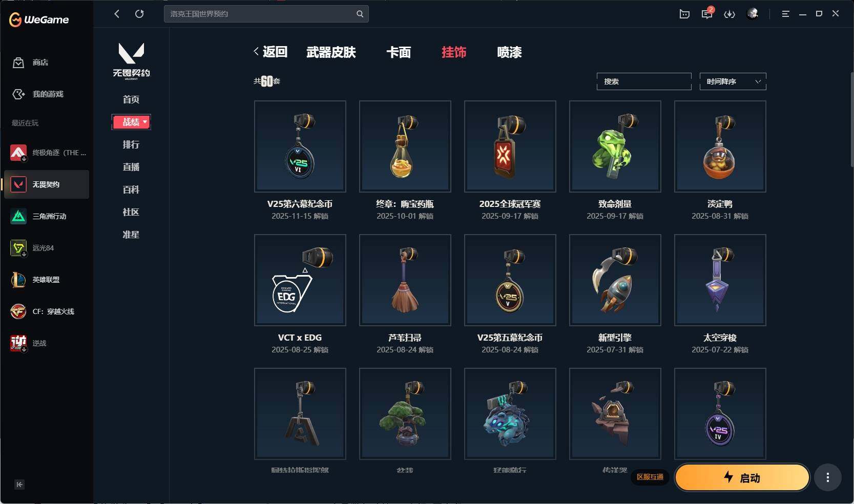Open the hamburger main menu
Viewport: 854px width, 504px height.
click(785, 14)
